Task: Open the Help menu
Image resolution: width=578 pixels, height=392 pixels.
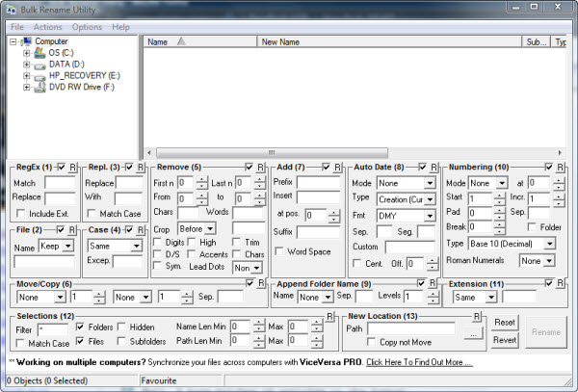Action: [120, 27]
